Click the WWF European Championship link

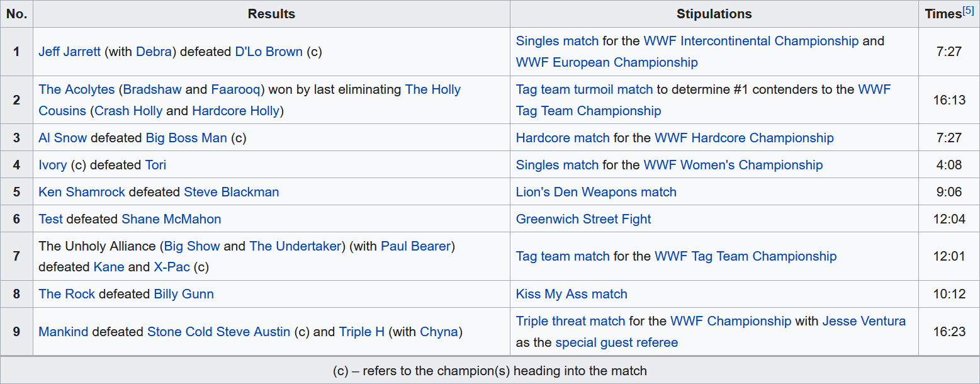click(607, 62)
